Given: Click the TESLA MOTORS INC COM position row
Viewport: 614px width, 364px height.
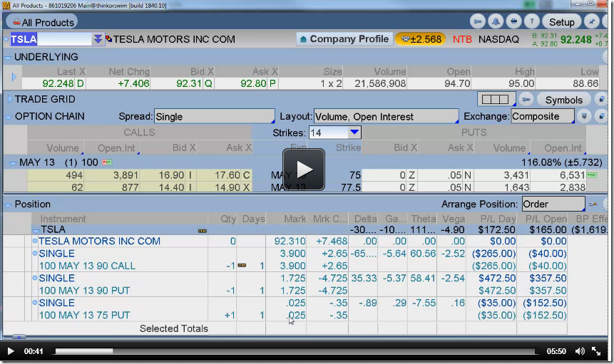Looking at the screenshot, I should click(x=300, y=241).
